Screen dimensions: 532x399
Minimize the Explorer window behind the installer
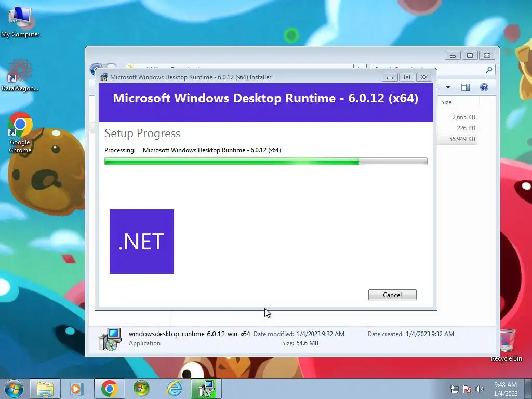click(x=453, y=55)
